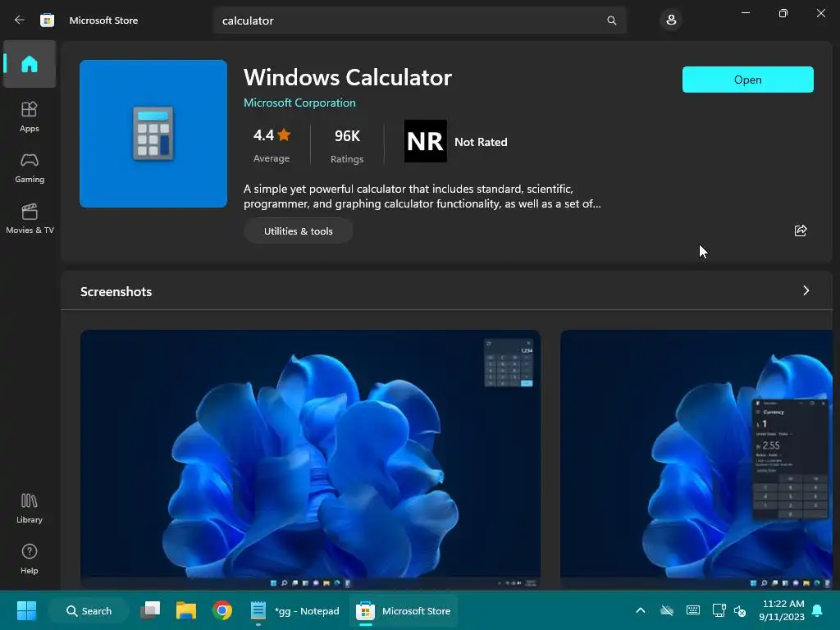
Task: Open the Windows Start menu
Action: [x=26, y=610]
